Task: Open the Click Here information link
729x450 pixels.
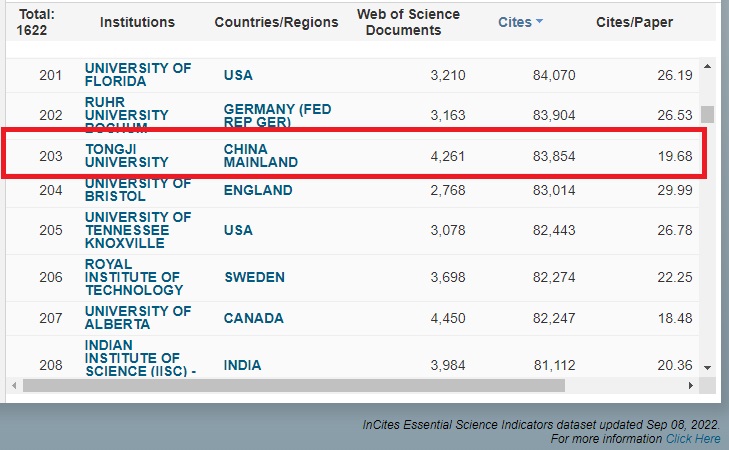Action: coord(692,438)
